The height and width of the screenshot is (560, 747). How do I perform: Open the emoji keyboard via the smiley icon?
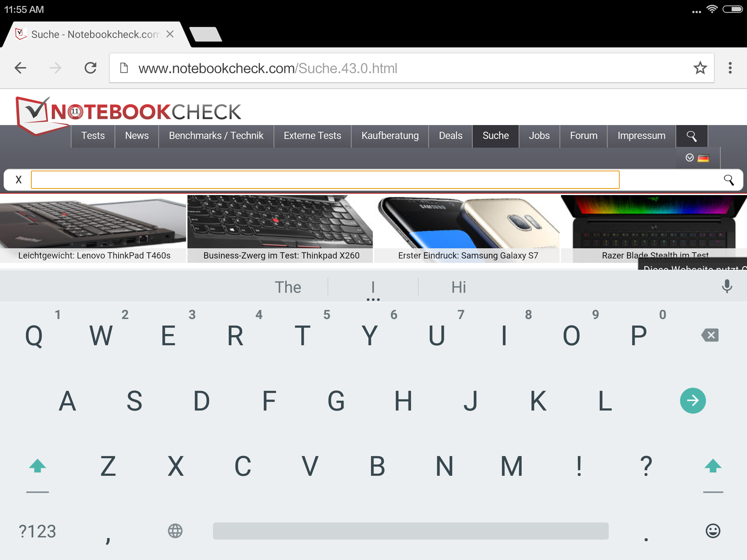[x=713, y=531]
